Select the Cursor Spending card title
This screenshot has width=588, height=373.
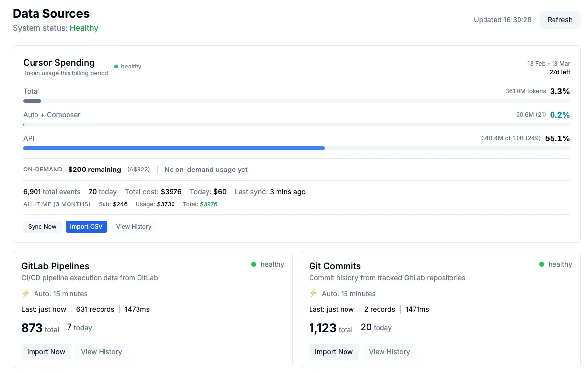[59, 63]
